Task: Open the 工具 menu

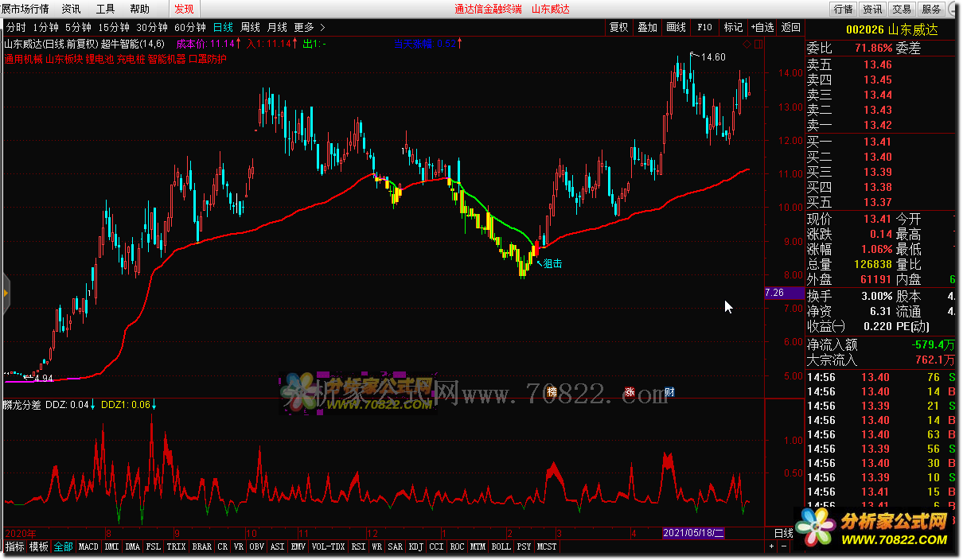Action: (x=105, y=9)
